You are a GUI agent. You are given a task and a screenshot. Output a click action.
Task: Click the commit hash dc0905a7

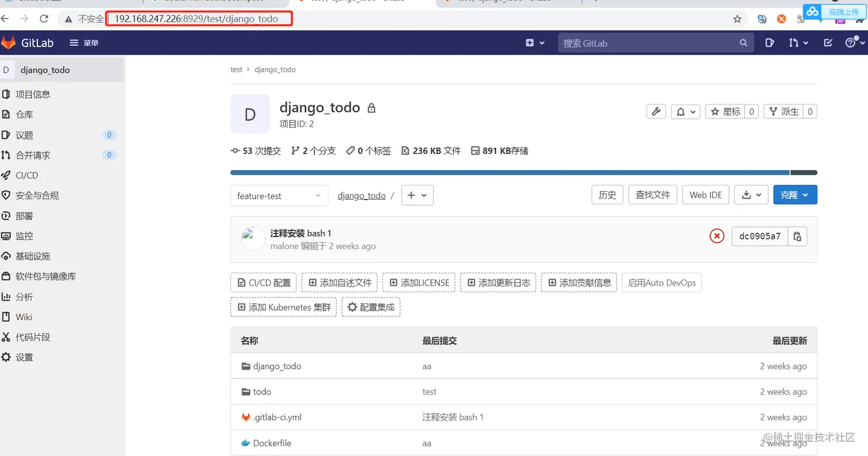coord(760,236)
